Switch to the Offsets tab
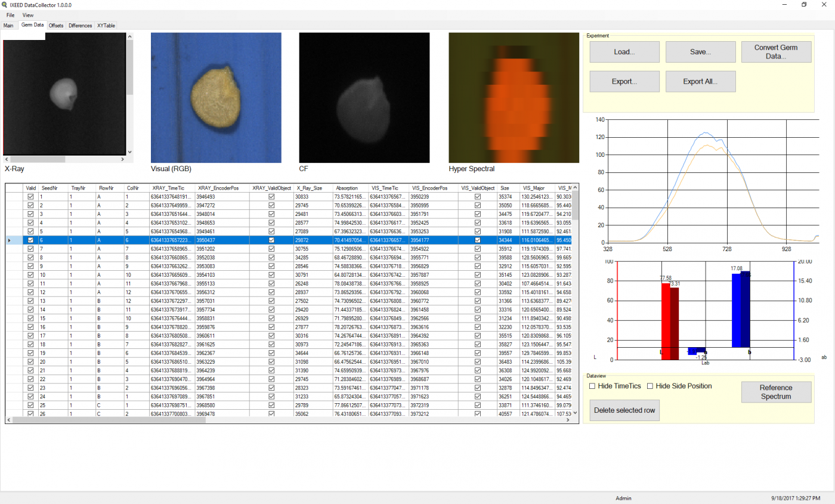 tap(56, 26)
